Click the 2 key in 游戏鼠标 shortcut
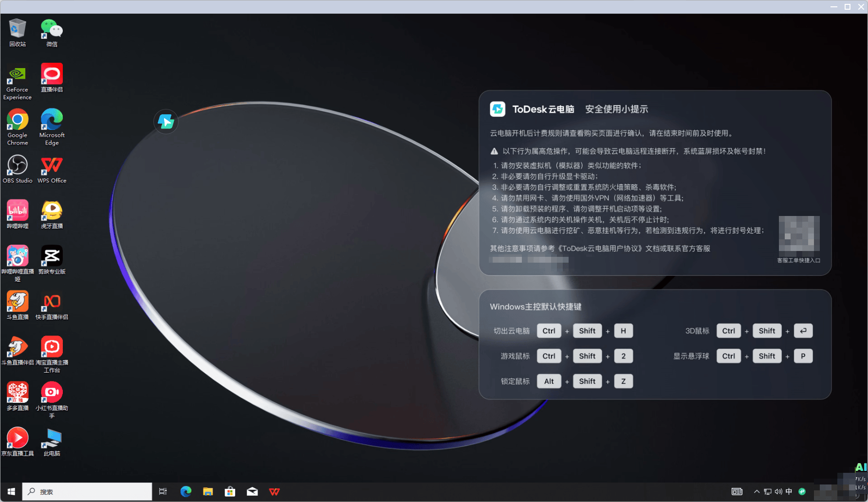 [624, 356]
